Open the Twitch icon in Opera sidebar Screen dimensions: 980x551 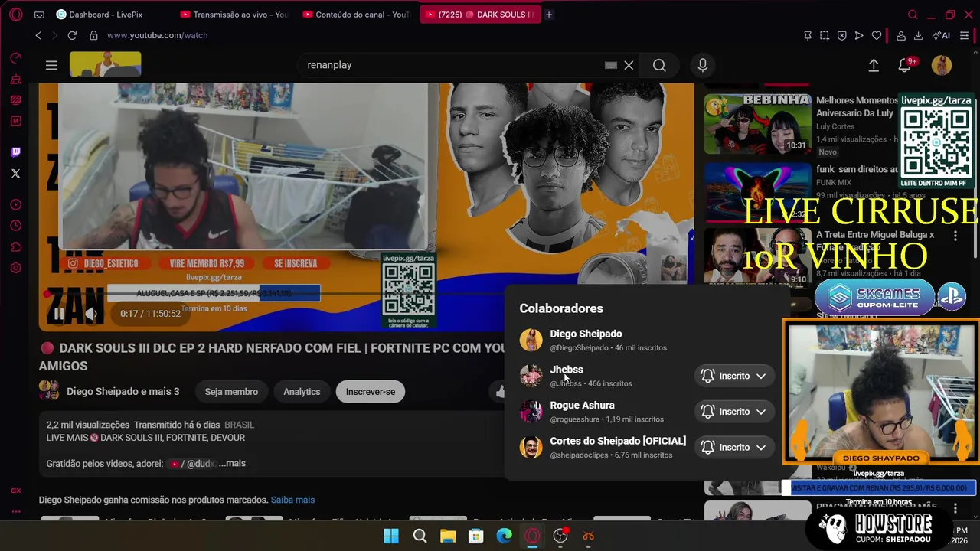tap(15, 152)
